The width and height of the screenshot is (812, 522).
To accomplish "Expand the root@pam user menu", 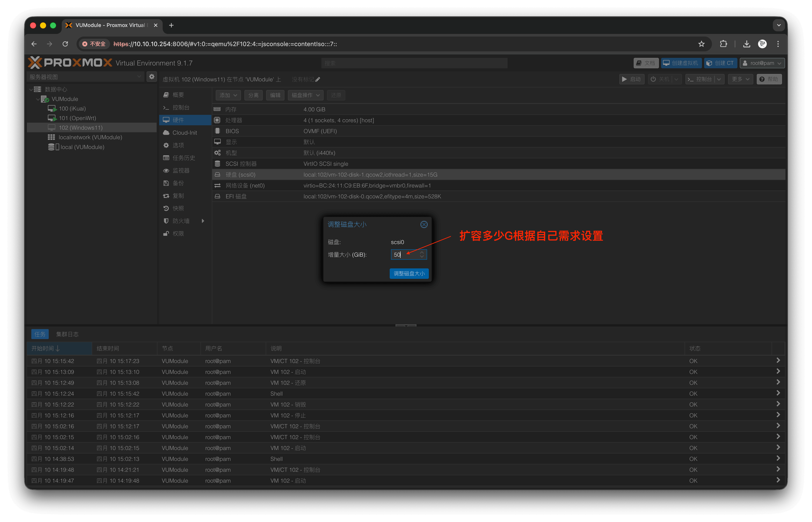I will [762, 63].
